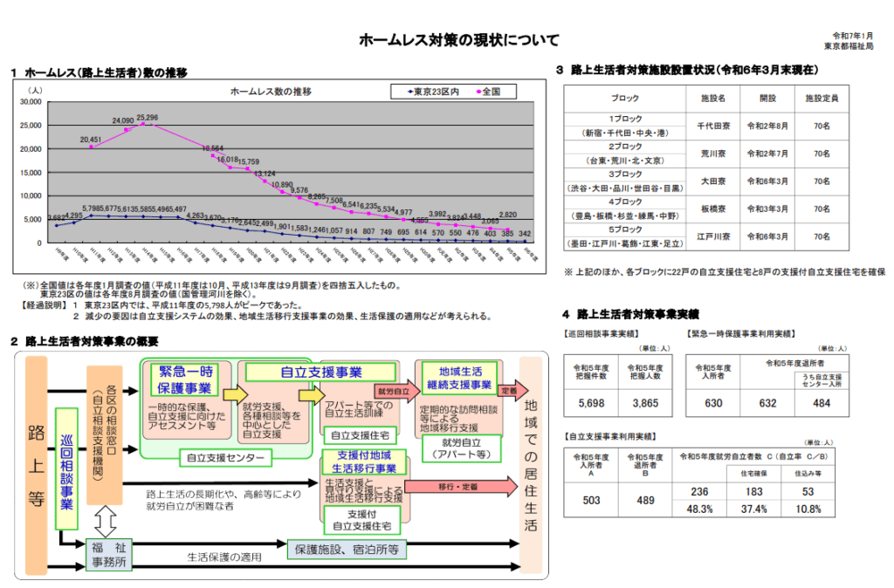Click the value 632 under 退所者
This screenshot has height=588, width=894.
tap(767, 403)
